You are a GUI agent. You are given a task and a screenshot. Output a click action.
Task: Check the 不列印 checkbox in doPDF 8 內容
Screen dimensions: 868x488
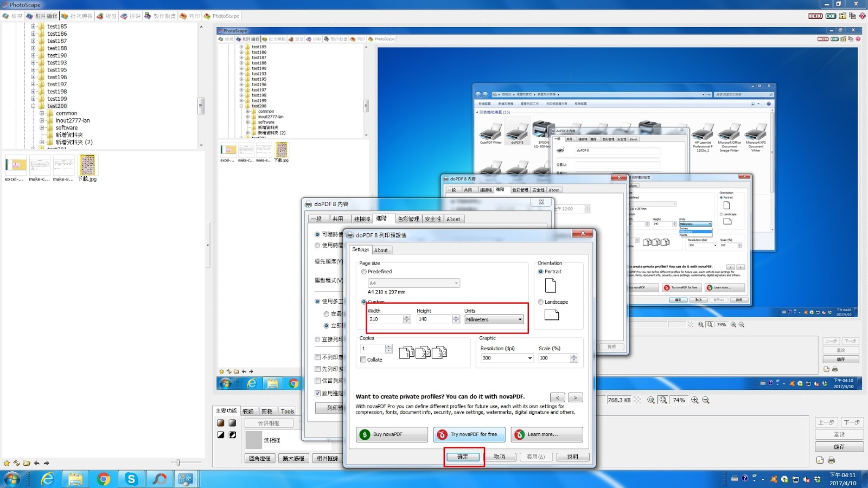(318, 357)
